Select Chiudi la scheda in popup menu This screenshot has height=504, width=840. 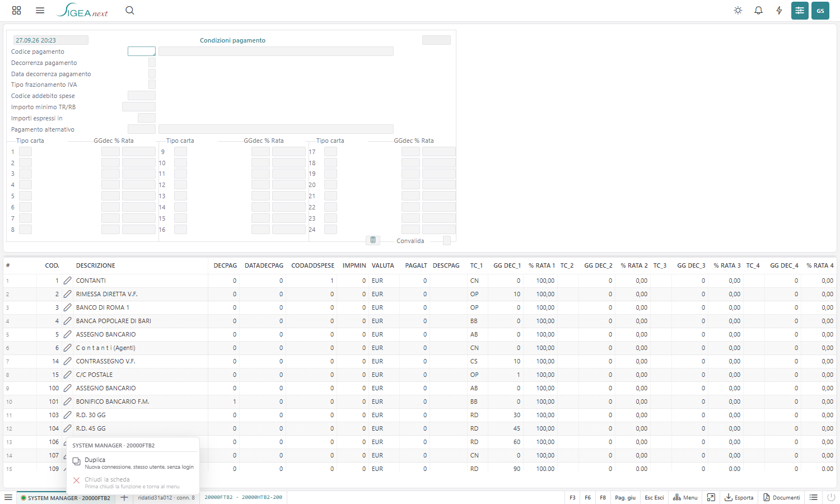(x=133, y=482)
